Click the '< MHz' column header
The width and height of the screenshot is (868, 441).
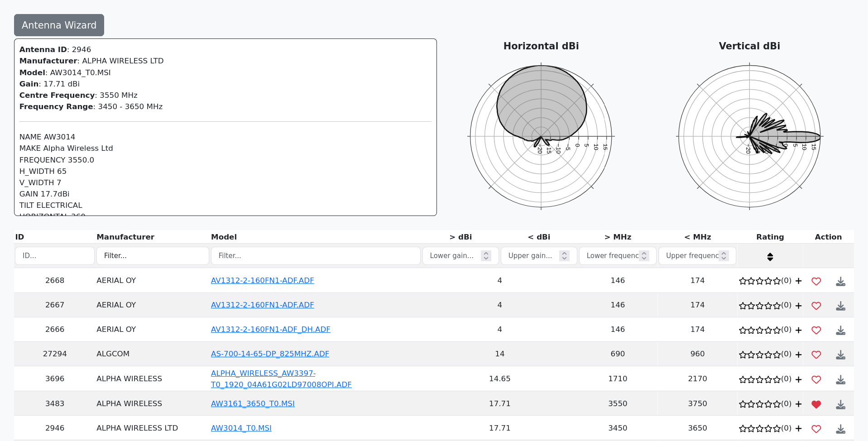(x=697, y=237)
